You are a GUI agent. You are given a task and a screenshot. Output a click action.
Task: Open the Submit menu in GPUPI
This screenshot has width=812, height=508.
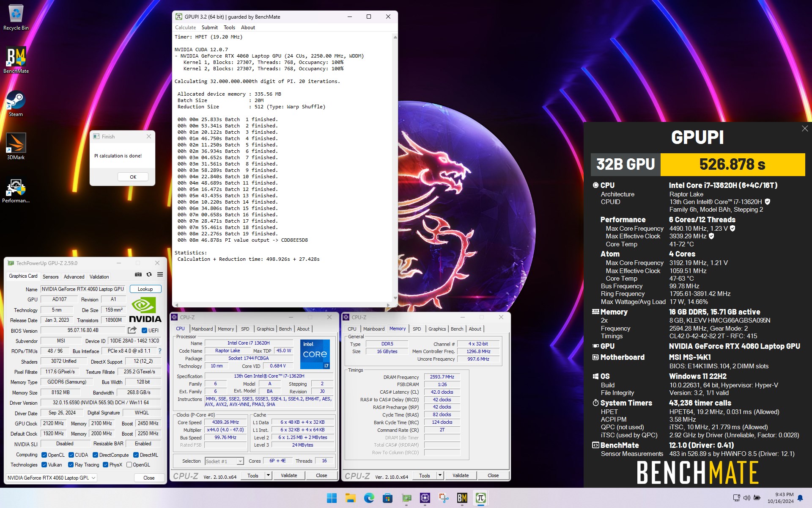[210, 28]
